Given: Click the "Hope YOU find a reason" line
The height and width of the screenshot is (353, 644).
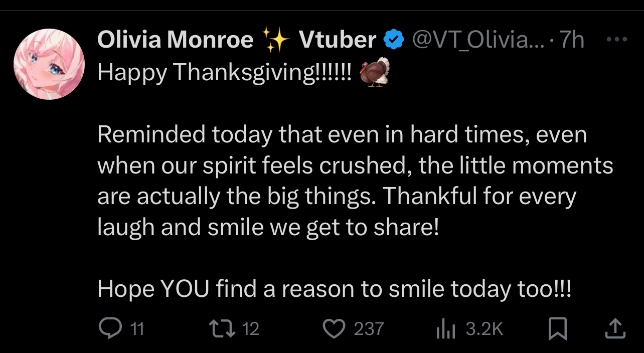Looking at the screenshot, I should point(334,289).
